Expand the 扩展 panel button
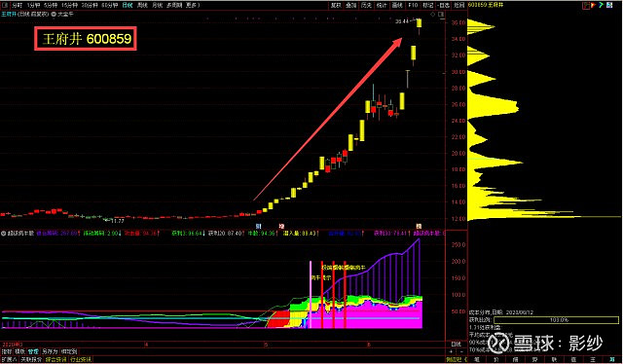The image size is (623, 364). click(9, 359)
